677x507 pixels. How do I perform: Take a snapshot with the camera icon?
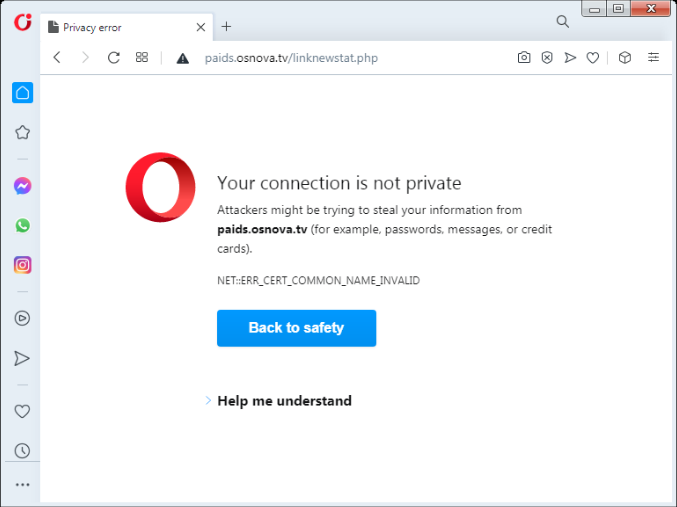(x=524, y=57)
